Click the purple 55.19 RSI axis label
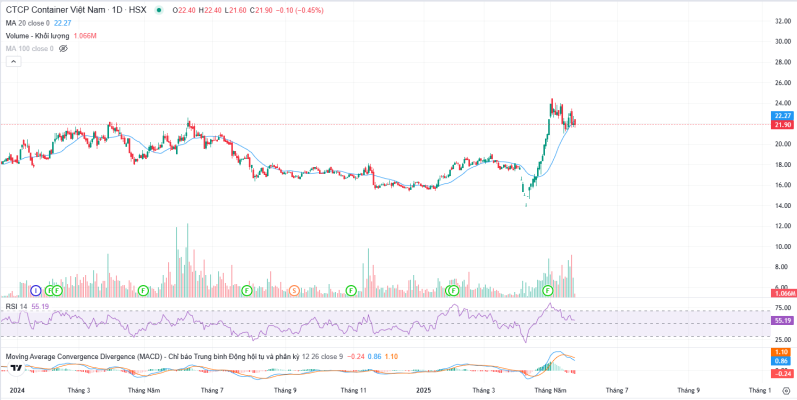This screenshot has height=400, width=797. 783,321
